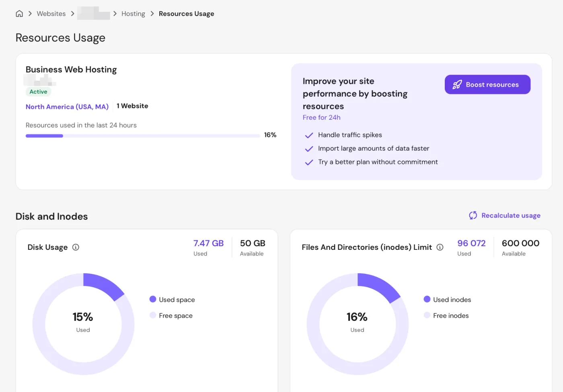Click the 96 072 used inodes value
563x392 pixels.
click(471, 243)
